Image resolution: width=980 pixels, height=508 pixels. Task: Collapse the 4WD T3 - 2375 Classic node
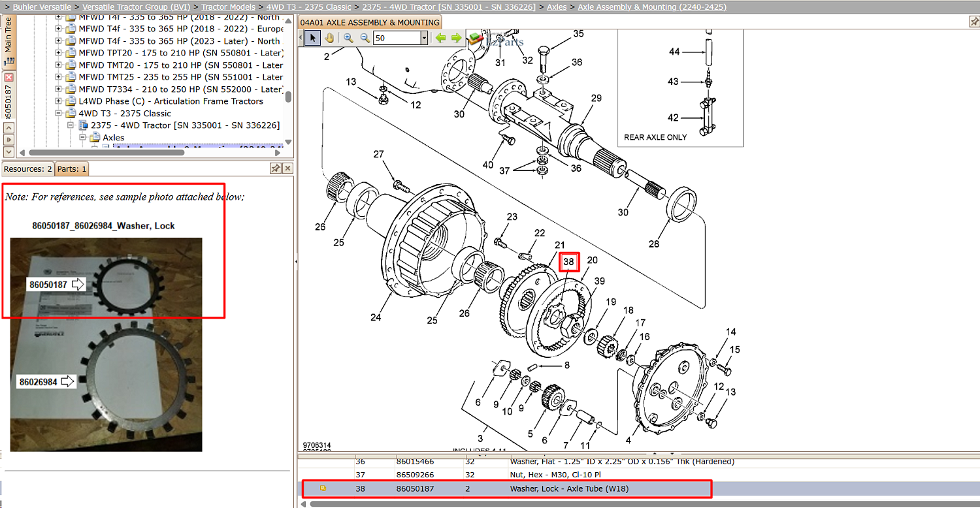tap(58, 113)
